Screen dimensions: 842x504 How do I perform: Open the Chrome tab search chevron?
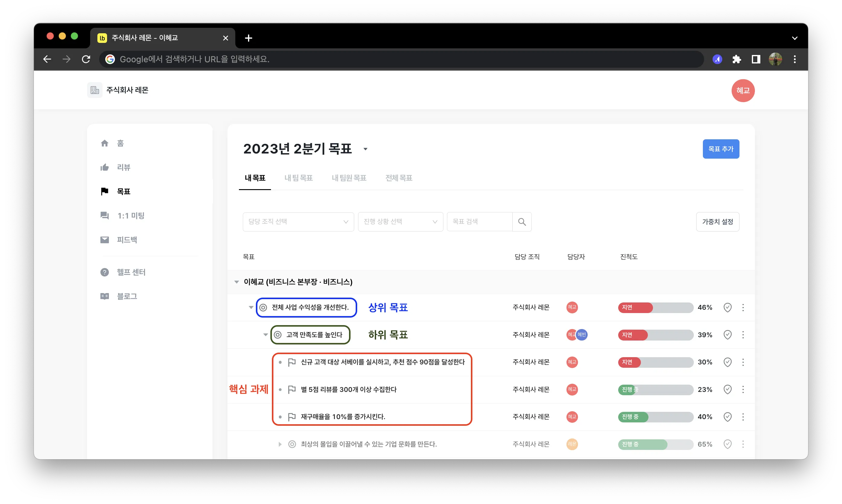click(795, 38)
